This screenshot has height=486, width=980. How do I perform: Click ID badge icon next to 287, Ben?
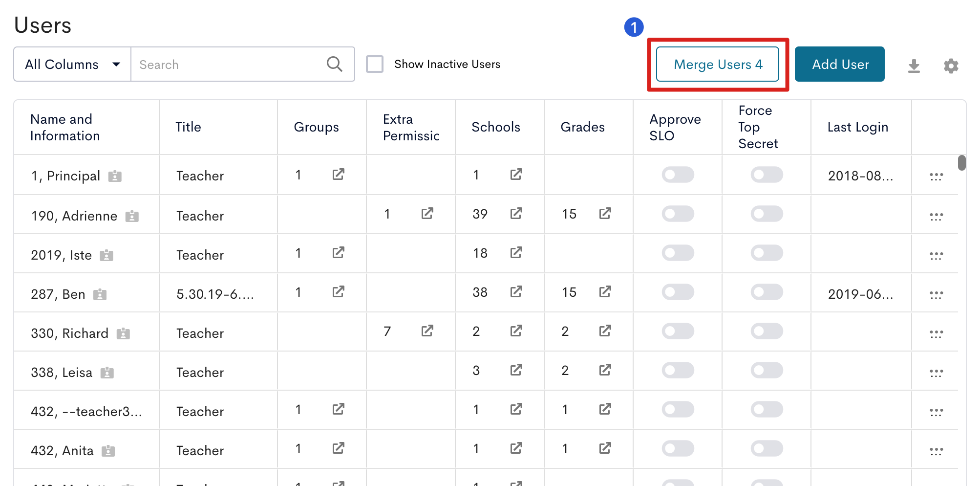tap(100, 294)
